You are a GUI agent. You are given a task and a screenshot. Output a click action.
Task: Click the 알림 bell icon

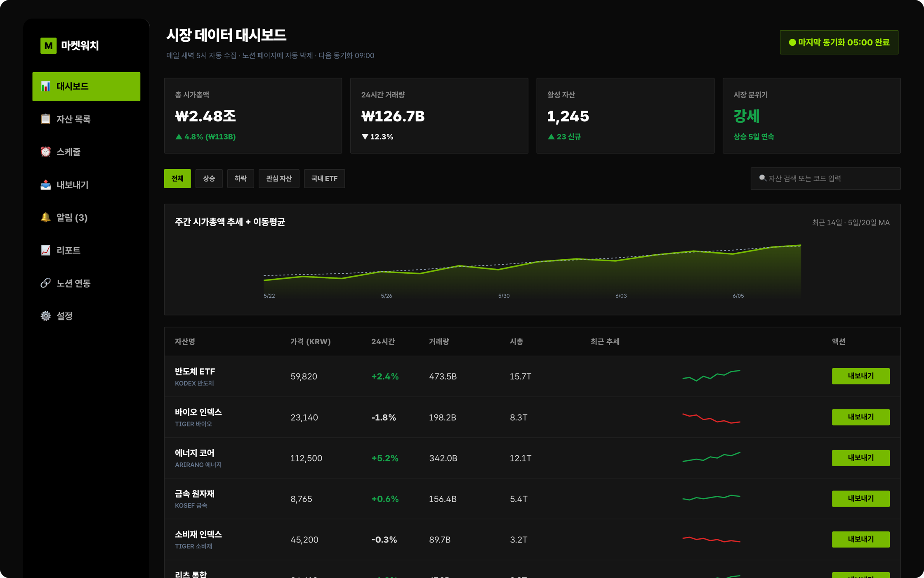tap(45, 217)
